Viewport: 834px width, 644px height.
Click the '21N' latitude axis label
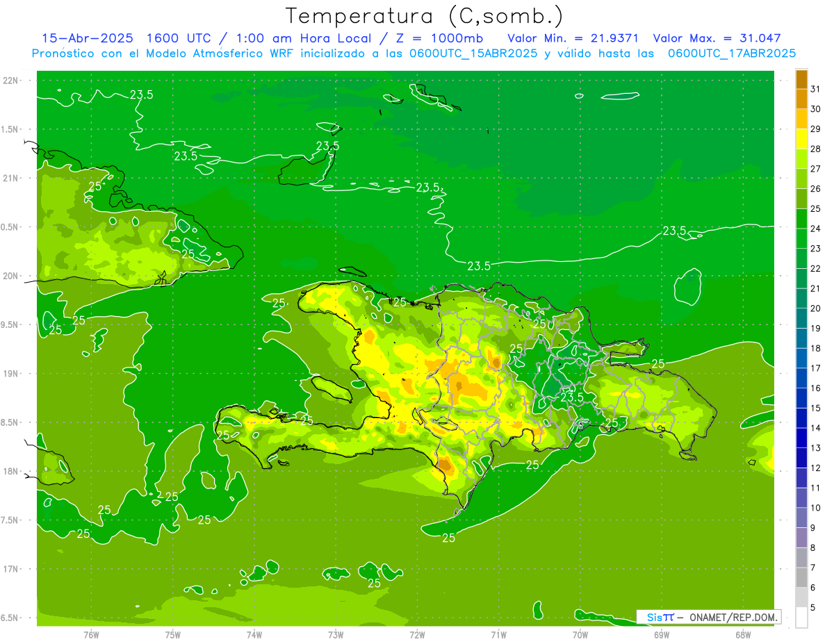pos(11,178)
